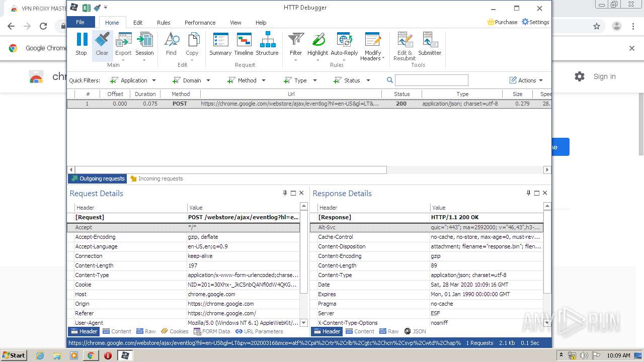Switch to the View ribbon tab
This screenshot has width=644, height=362.
coord(235,23)
